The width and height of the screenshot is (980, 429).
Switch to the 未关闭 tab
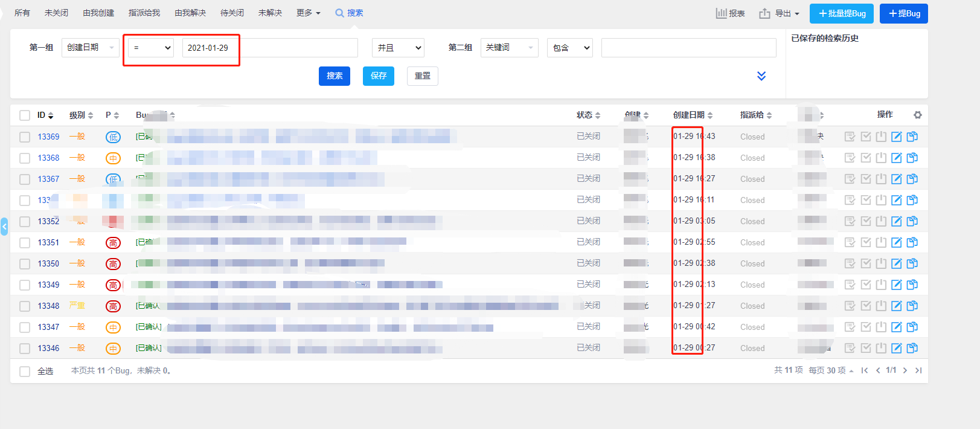click(56, 13)
